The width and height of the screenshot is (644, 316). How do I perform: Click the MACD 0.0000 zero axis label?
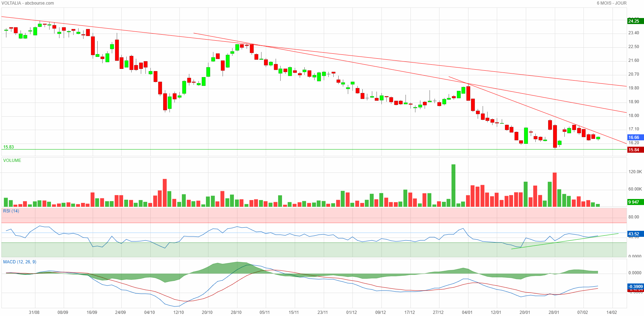click(635, 273)
